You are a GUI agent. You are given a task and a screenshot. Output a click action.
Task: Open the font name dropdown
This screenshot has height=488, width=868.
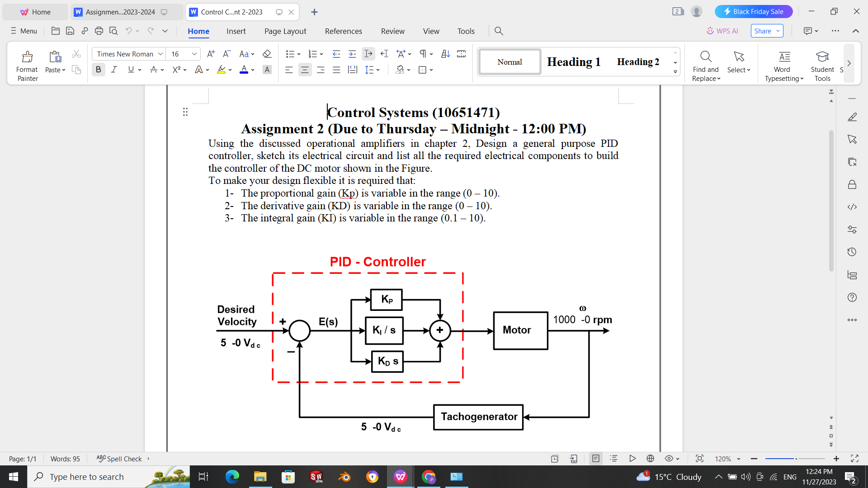click(x=160, y=54)
